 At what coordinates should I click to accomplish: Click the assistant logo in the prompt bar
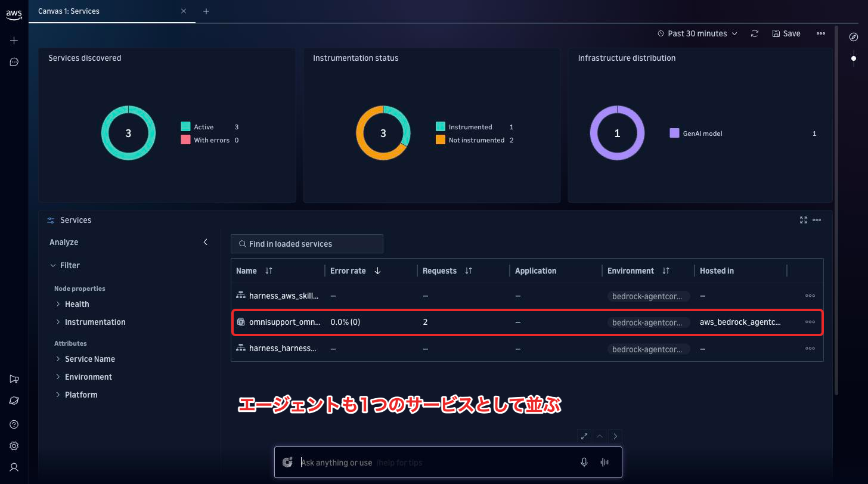pos(287,463)
